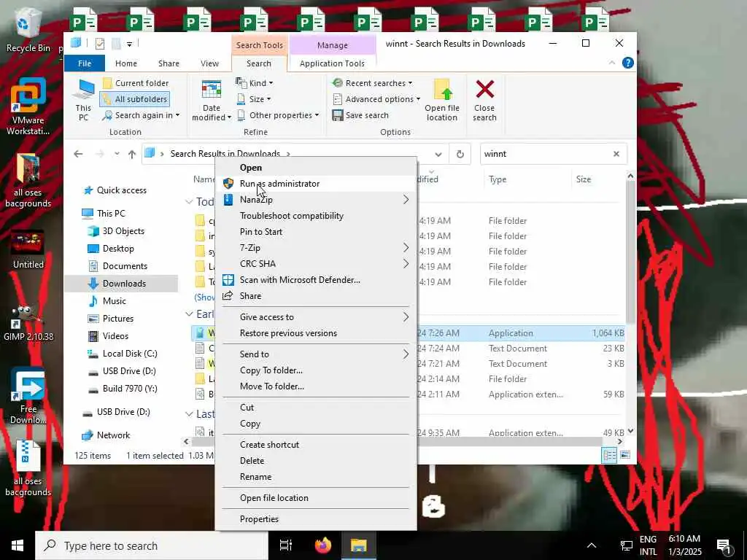Select Current folder search scope

point(136,83)
